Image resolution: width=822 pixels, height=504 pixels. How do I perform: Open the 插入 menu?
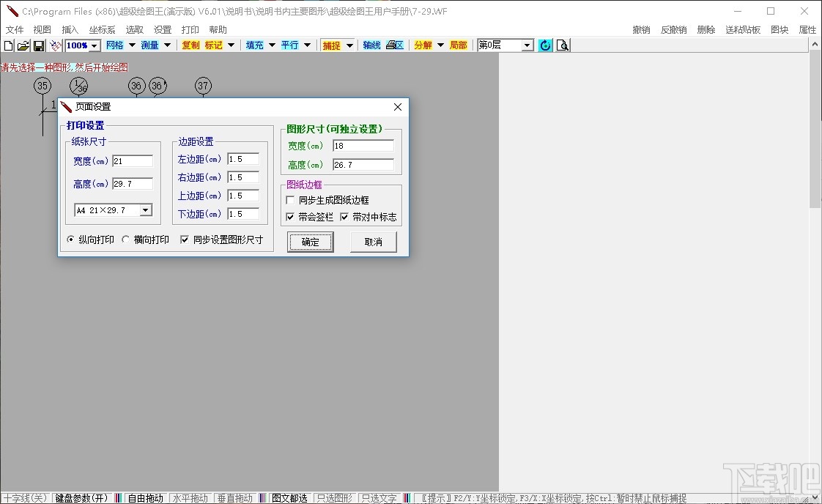(x=70, y=30)
